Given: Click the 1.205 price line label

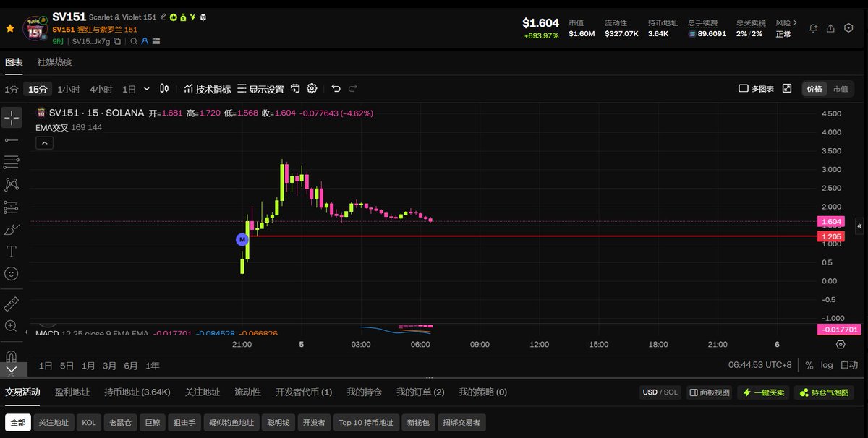Looking at the screenshot, I should point(830,236).
